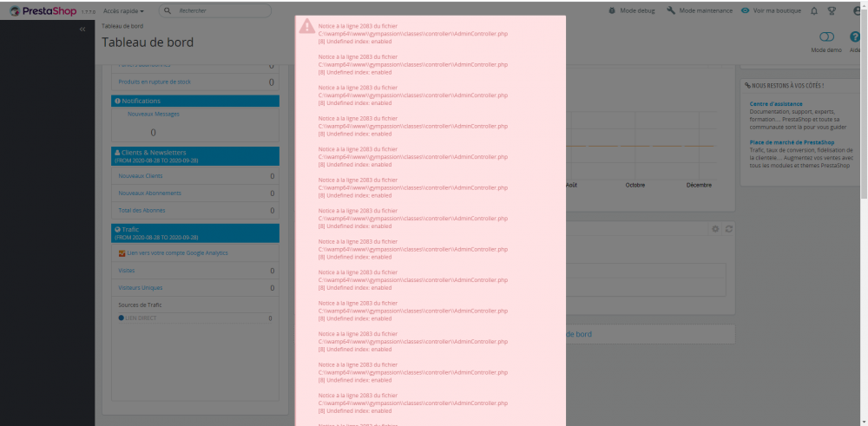Open the Accès rapide dropdown
This screenshot has height=426, width=868.
click(x=123, y=11)
